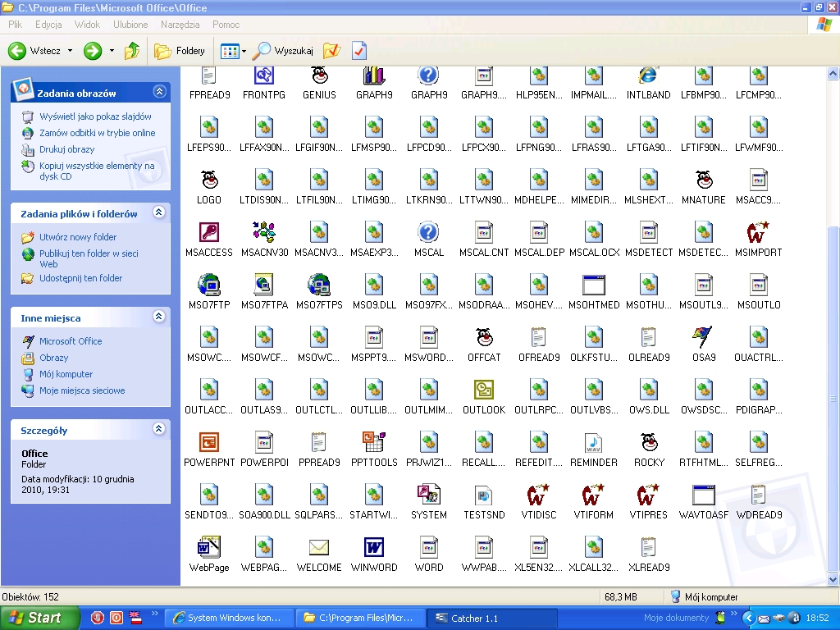The image size is (840, 630).
Task: Select the MSO7FTP icon
Action: (209, 285)
